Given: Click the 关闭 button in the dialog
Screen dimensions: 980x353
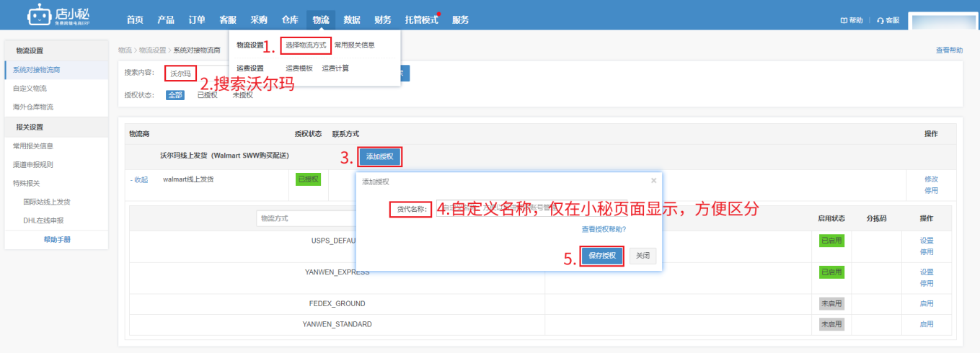Looking at the screenshot, I should [643, 256].
